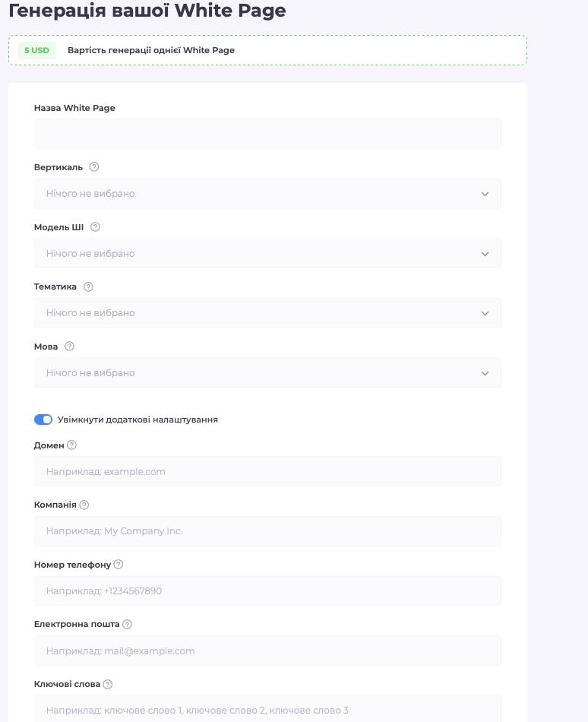Click help icon beside Тематика label
This screenshot has height=722, width=588.
point(88,287)
